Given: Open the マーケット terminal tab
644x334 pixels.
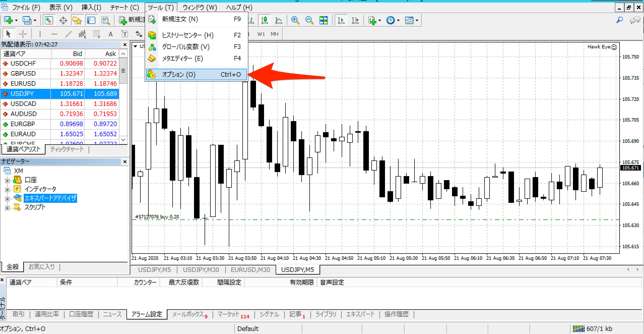Looking at the screenshot, I should (x=233, y=314).
